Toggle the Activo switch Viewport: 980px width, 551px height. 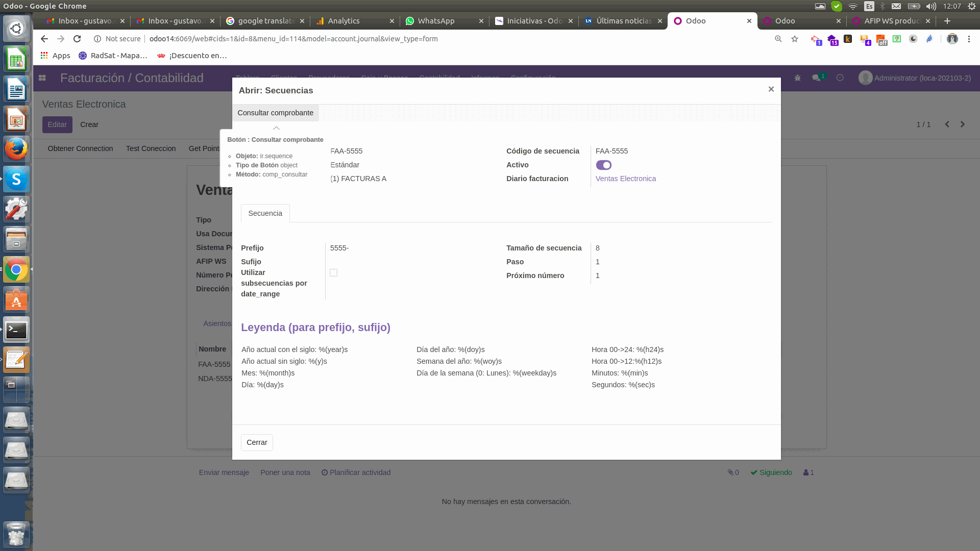[x=603, y=165]
